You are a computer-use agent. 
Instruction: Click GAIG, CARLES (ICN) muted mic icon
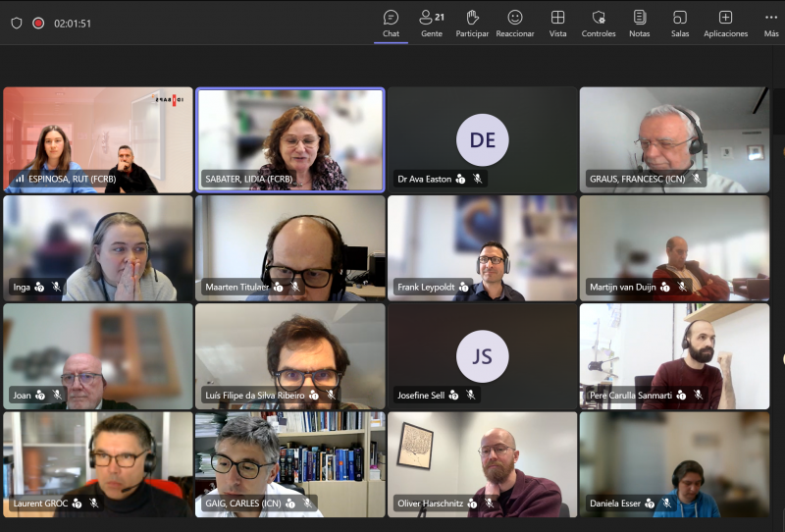pos(307,503)
